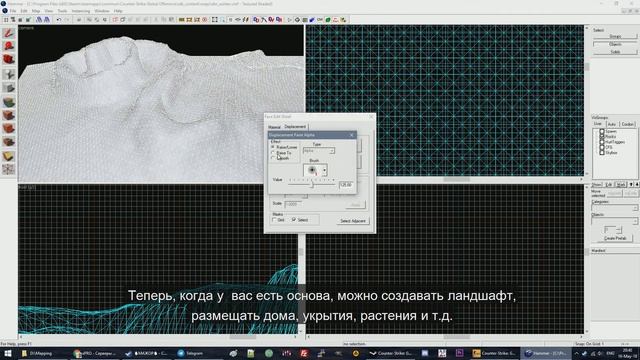This screenshot has height=360, width=640.
Task: Toggle the Rocks visgroup checkbox
Action: [x=602, y=137]
